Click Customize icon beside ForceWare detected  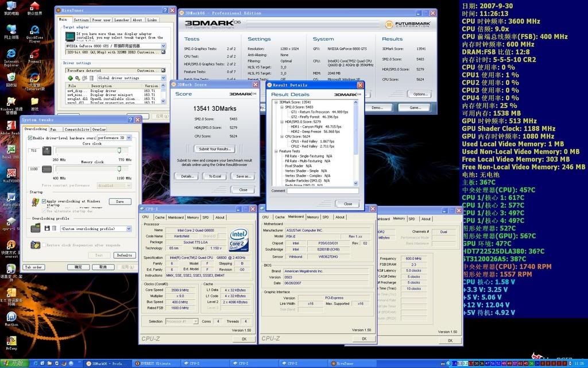(164, 71)
